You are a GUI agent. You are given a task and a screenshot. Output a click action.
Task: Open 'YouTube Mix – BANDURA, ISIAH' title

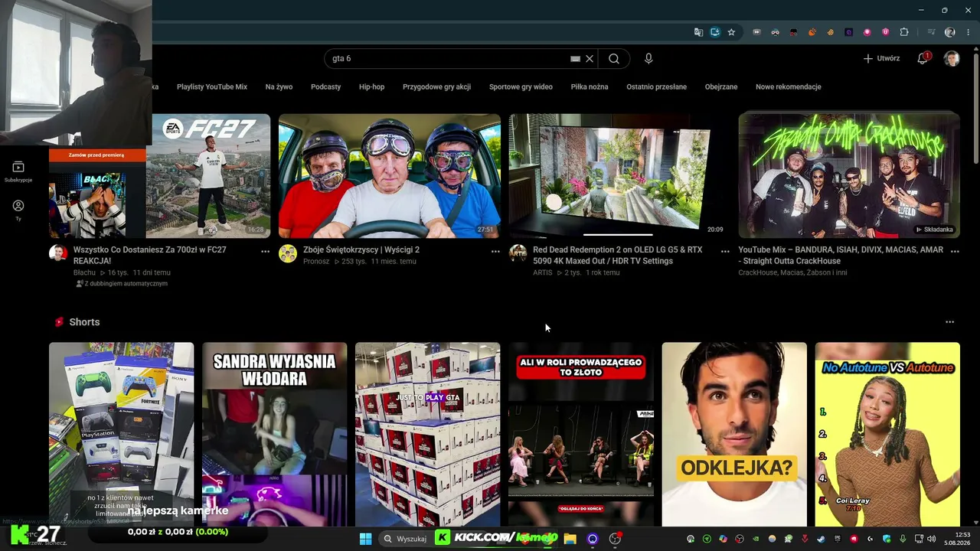[x=841, y=255]
